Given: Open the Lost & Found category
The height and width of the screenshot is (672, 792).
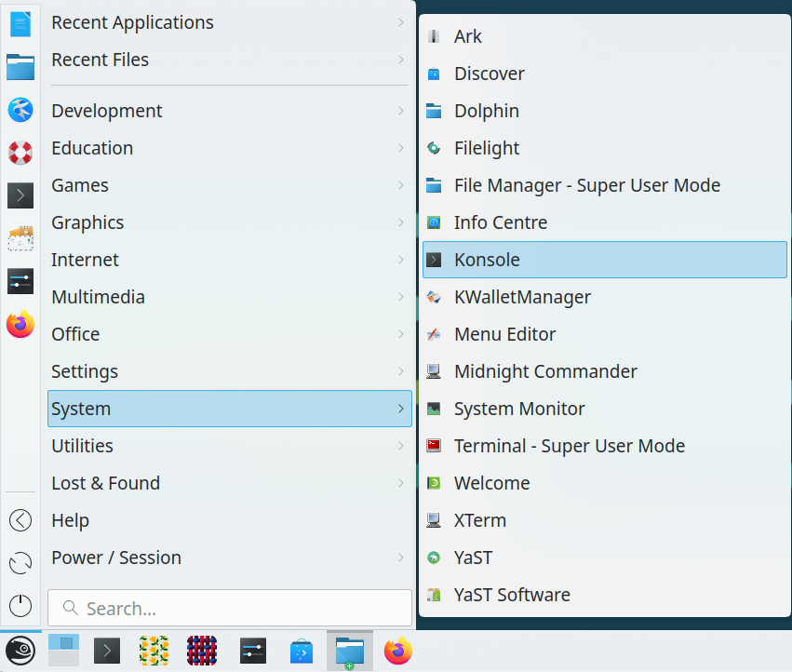Looking at the screenshot, I should pos(230,483).
